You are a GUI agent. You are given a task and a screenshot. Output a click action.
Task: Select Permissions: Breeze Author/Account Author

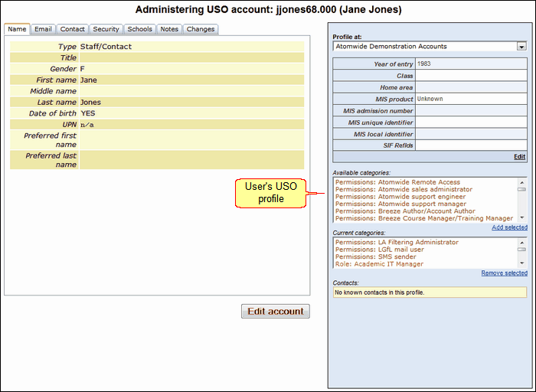[x=405, y=211]
